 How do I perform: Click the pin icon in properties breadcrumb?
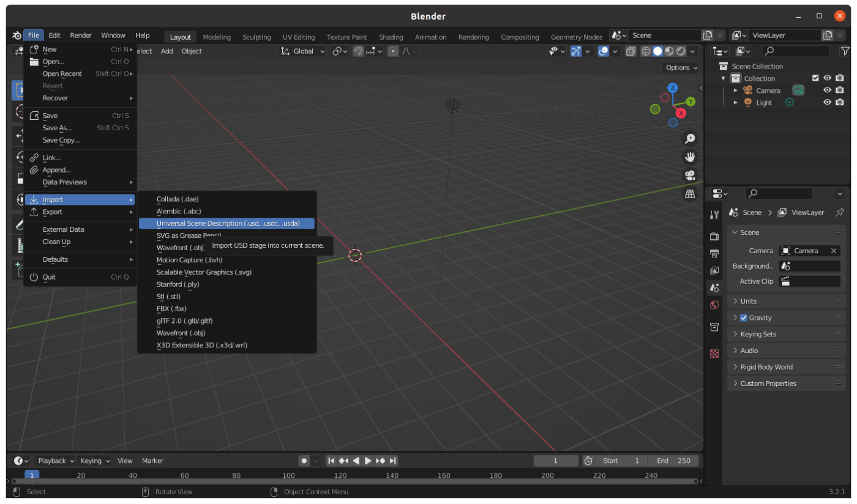(839, 212)
